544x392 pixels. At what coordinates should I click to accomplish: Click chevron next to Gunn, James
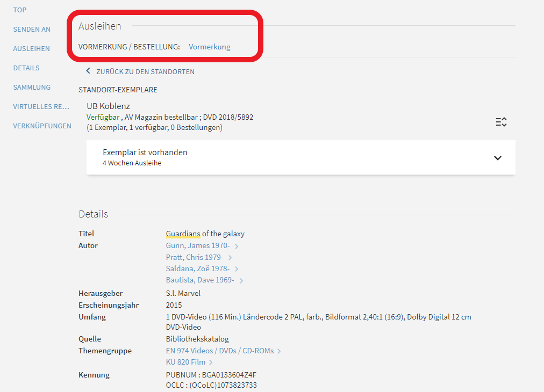237,246
